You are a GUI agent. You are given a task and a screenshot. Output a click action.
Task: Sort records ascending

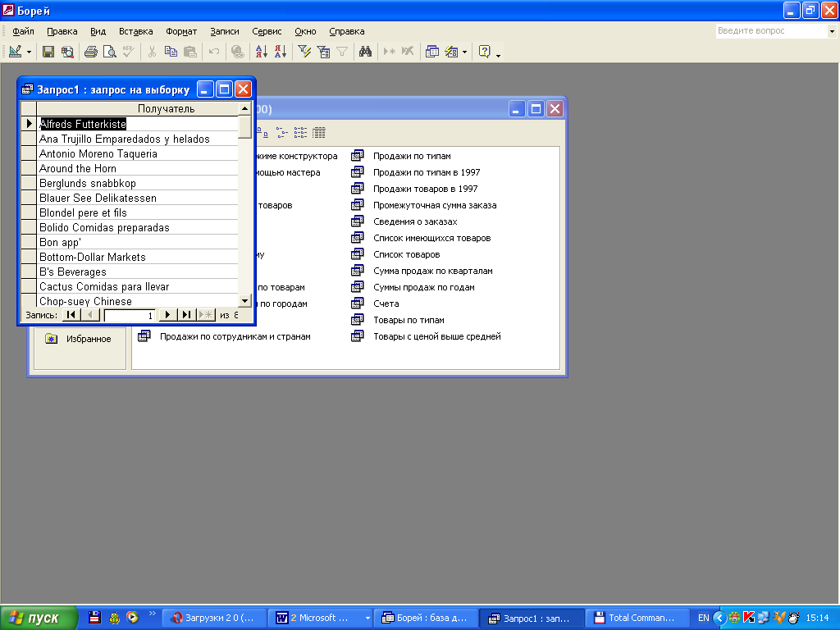(x=262, y=52)
